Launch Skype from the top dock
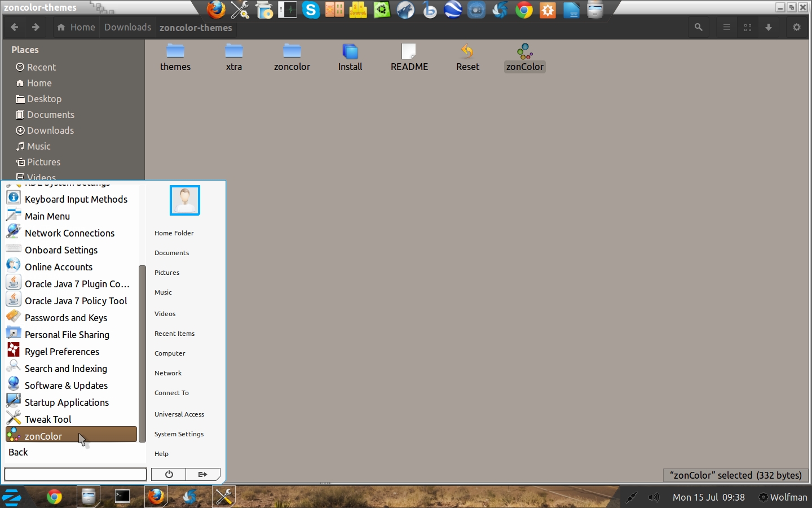The height and width of the screenshot is (508, 812). tap(311, 10)
